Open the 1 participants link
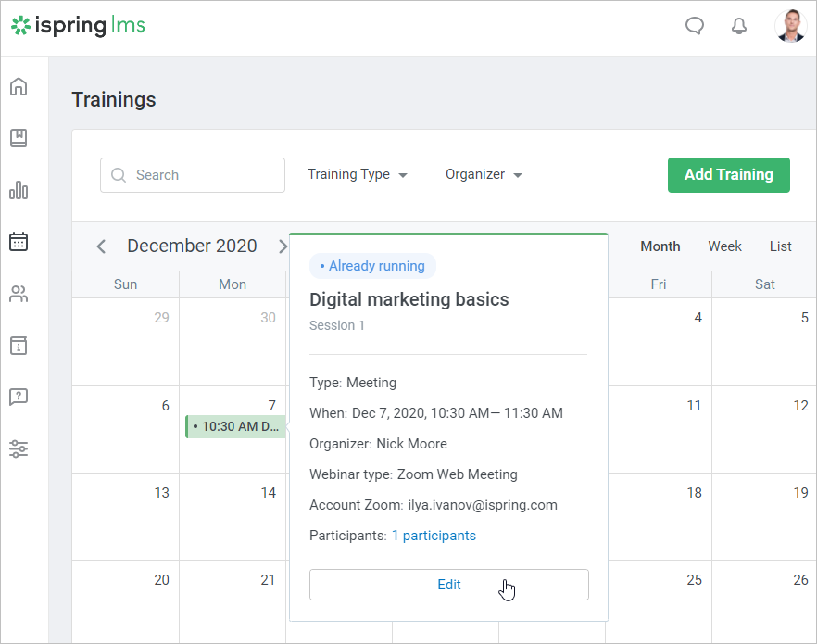 click(434, 536)
